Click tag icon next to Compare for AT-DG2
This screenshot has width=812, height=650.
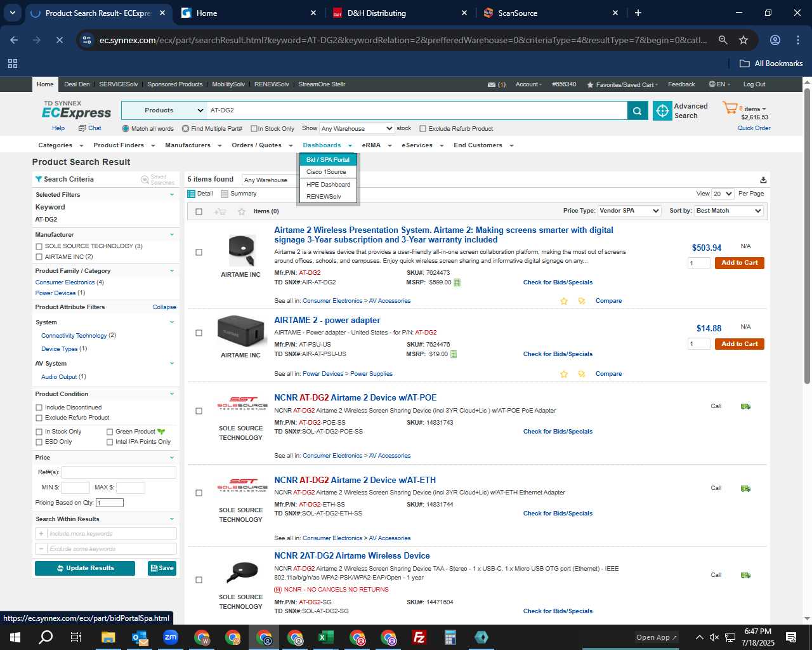coord(582,301)
